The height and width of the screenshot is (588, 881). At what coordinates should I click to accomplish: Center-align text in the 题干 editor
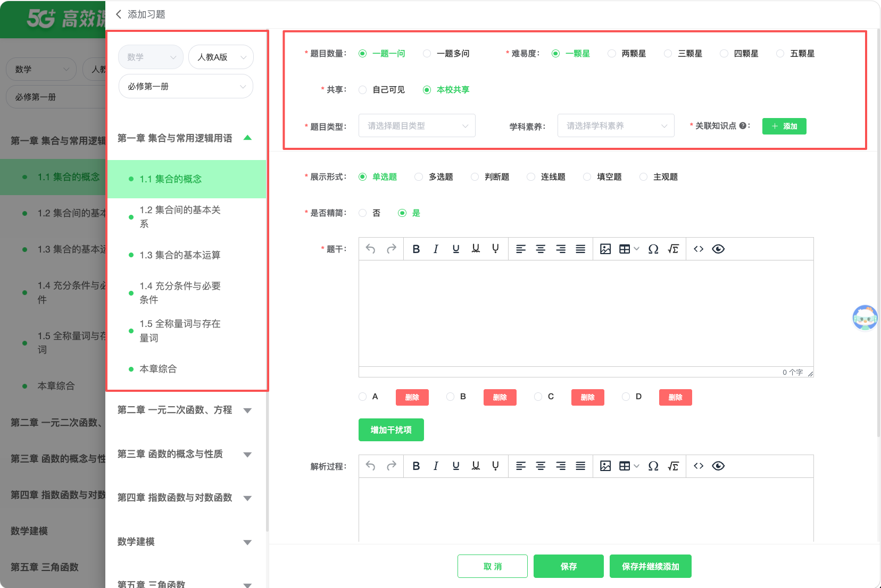(x=541, y=249)
